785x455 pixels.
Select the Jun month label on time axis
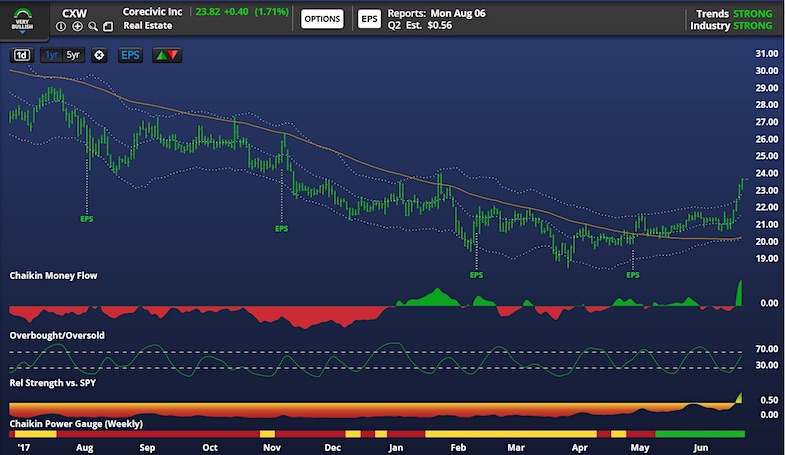tap(701, 447)
